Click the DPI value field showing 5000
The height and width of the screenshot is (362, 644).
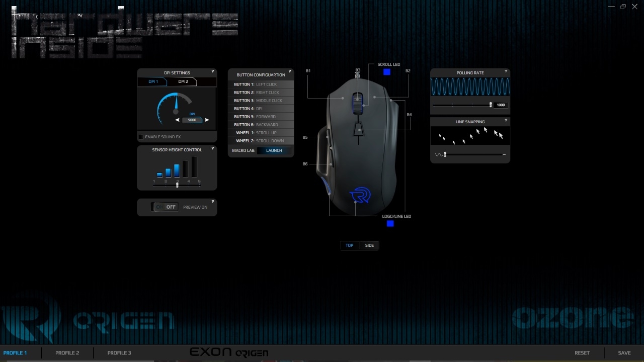192,120
